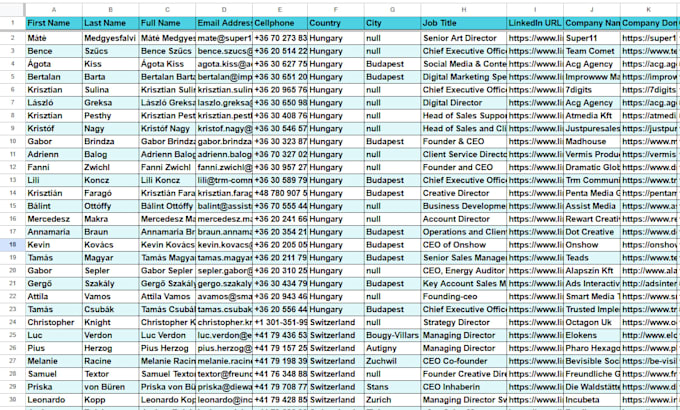Select the first name cell 'Mercedesz'
The width and height of the screenshot is (680, 410).
click(x=54, y=219)
